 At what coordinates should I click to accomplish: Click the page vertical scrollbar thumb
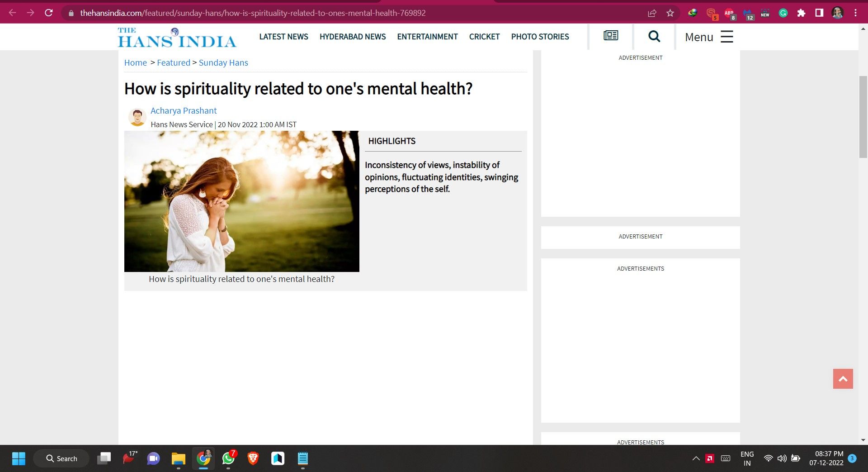pyautogui.click(x=863, y=117)
